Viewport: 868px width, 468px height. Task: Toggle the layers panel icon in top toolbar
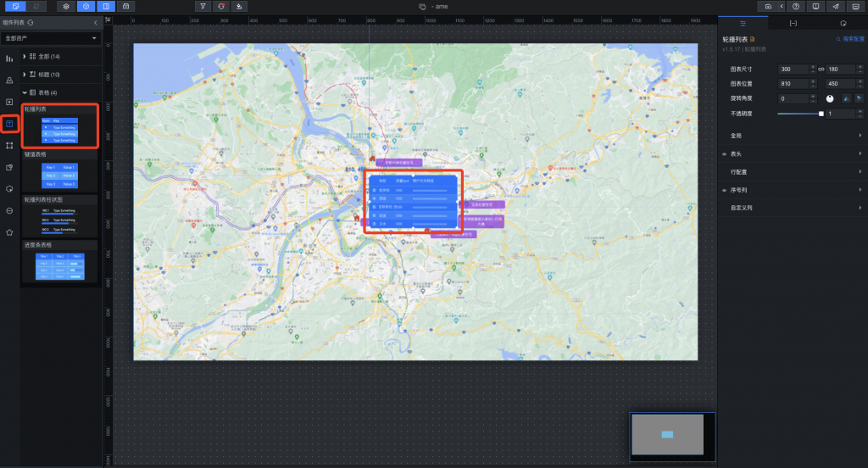66,6
